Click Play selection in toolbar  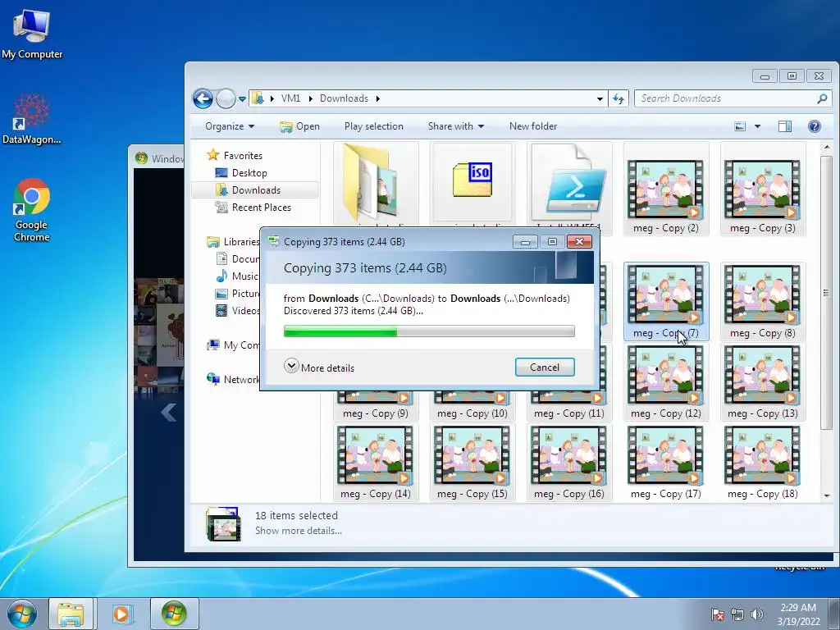374,126
